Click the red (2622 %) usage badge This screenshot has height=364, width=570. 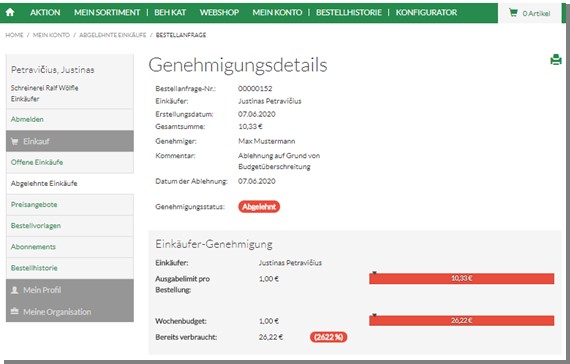[329, 337]
